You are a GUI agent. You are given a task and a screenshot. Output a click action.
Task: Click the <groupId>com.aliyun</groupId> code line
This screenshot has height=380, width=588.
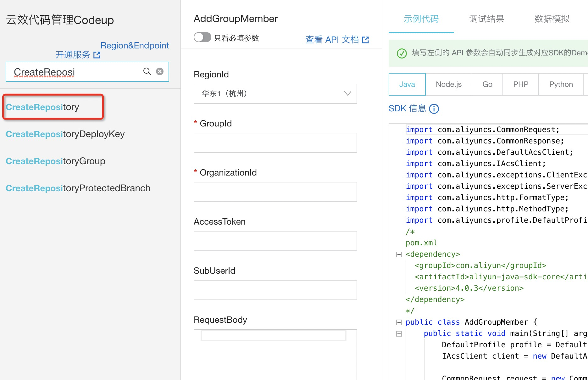[x=480, y=265]
